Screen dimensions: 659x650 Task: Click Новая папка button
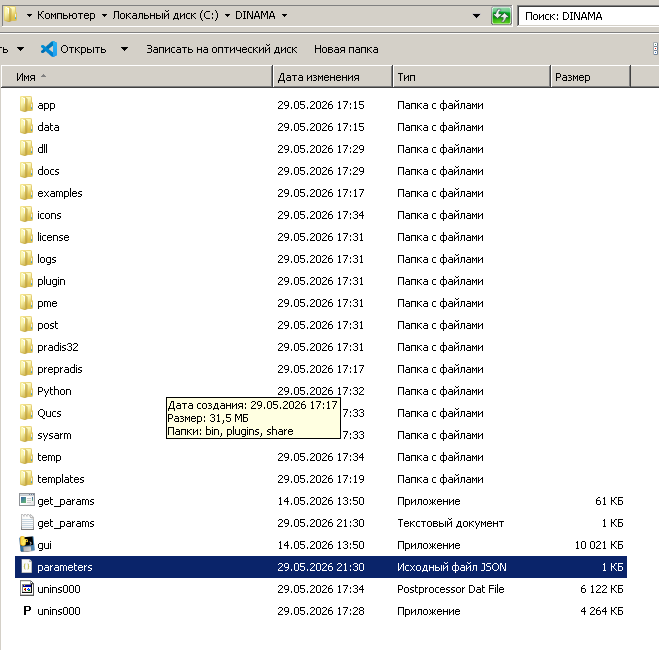[x=346, y=49]
